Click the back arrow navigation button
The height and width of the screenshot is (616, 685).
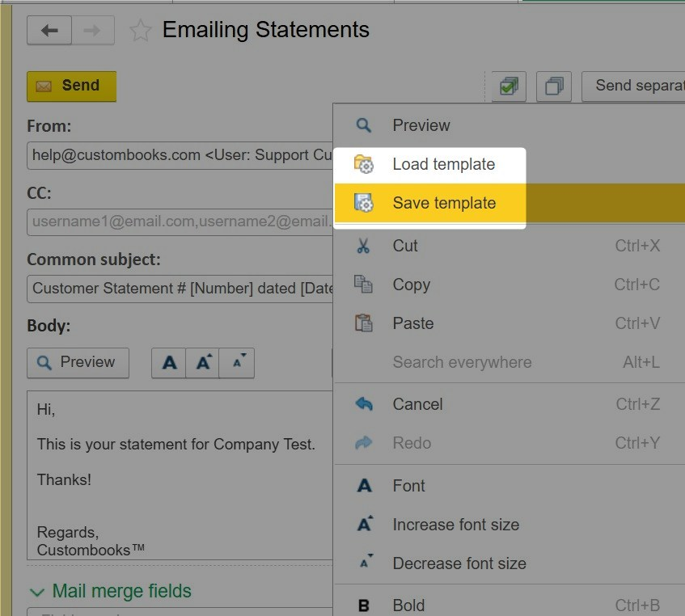(x=49, y=30)
